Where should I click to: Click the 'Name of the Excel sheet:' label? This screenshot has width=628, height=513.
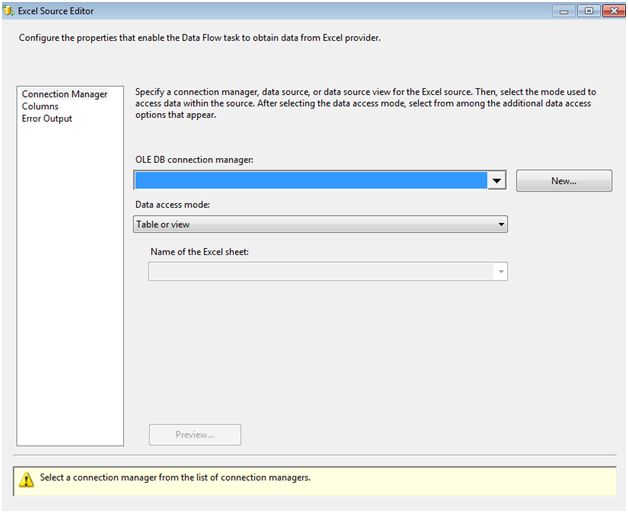pyautogui.click(x=199, y=252)
